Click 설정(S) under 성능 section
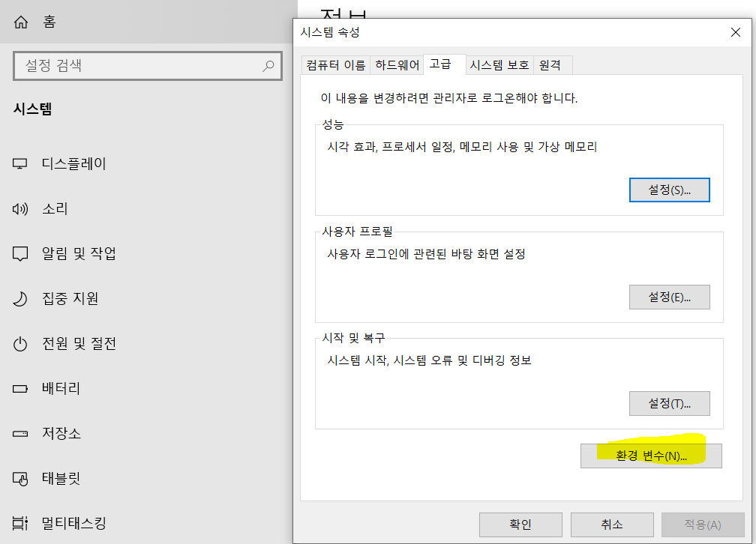The height and width of the screenshot is (544, 756). (x=669, y=190)
